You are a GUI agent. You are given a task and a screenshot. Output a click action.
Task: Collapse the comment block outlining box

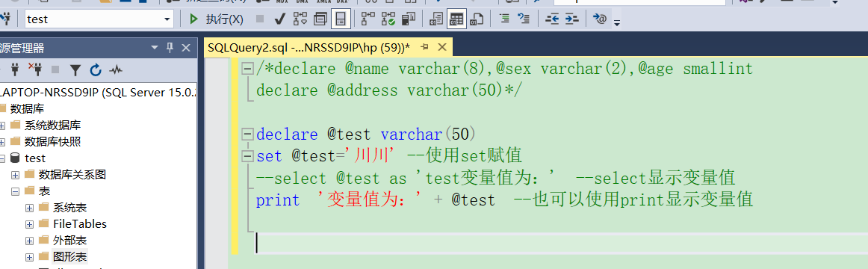[x=248, y=69]
